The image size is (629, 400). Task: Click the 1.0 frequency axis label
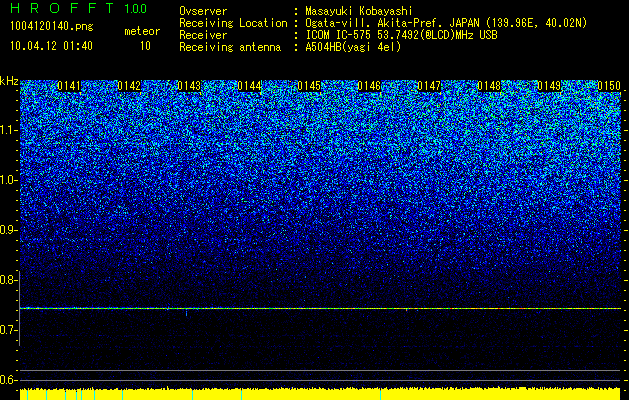tap(8, 180)
